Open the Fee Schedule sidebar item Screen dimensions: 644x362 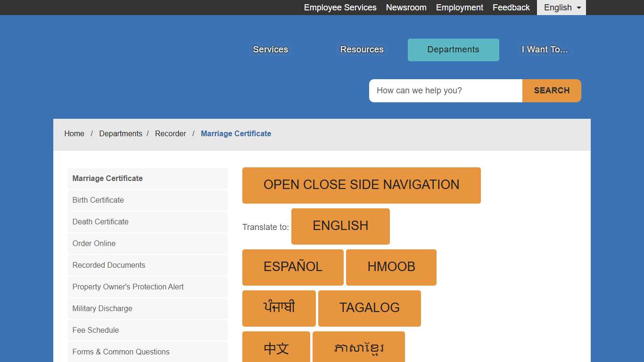96,330
